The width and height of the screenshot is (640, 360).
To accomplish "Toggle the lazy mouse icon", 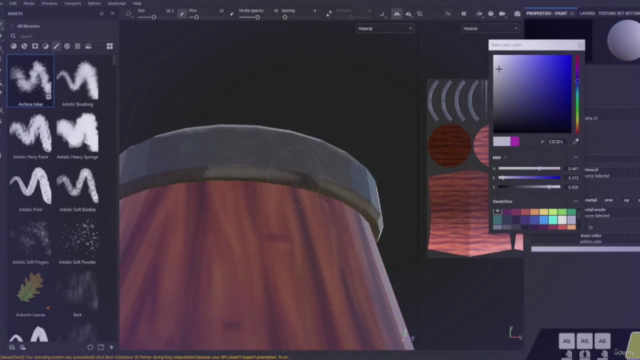I will (329, 14).
